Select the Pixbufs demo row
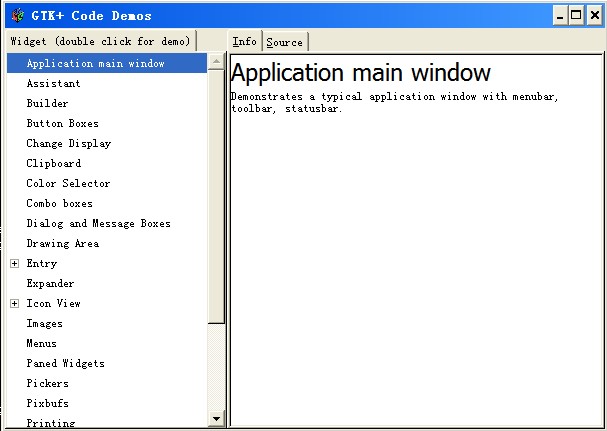 pos(107,404)
